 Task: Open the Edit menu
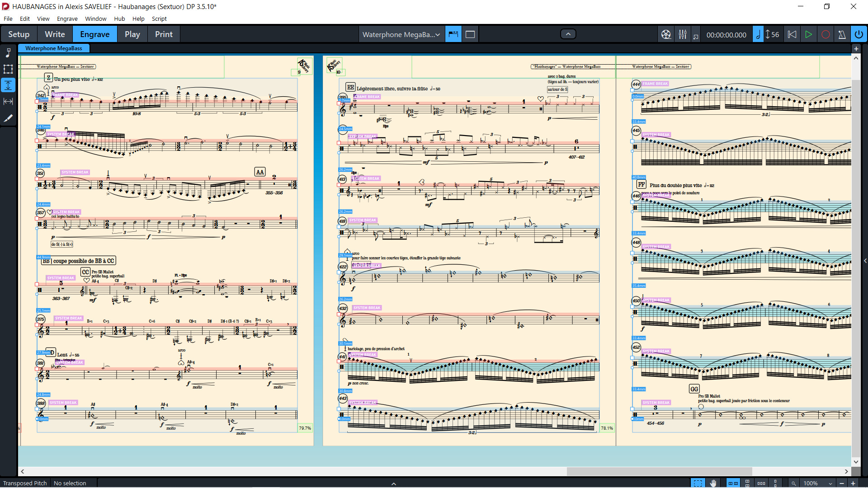pos(25,19)
